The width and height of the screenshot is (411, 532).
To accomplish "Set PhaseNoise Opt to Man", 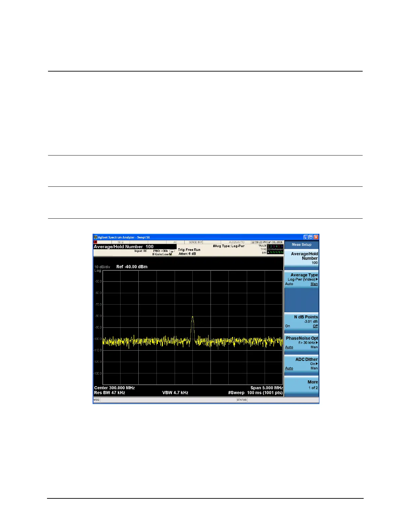I will tap(314, 347).
